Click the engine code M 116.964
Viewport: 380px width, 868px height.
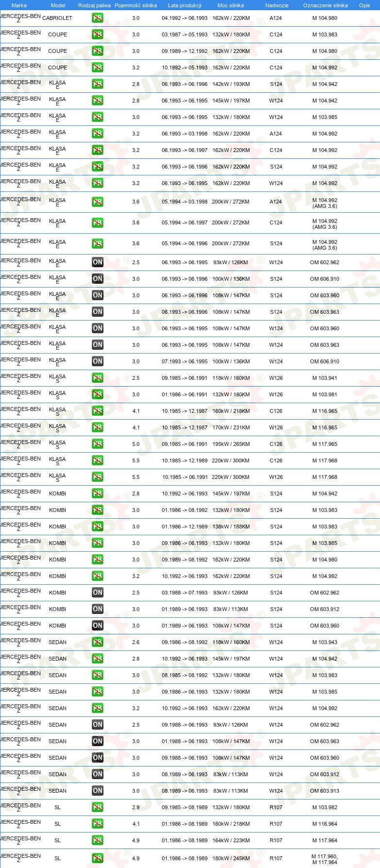pos(325,824)
